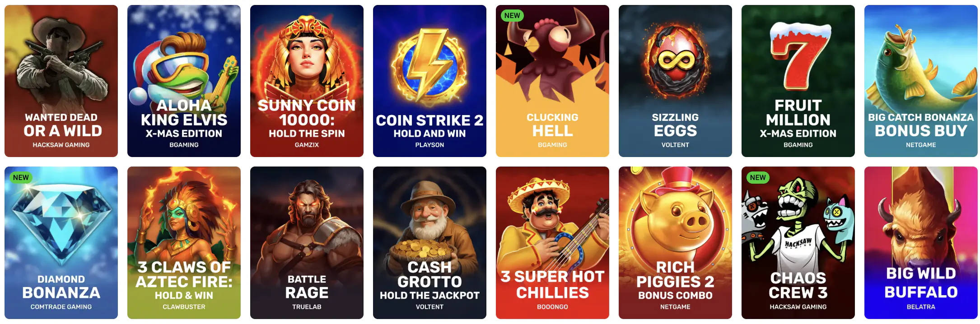Open Cash Grotto Hold the Jackpot

pos(429,243)
